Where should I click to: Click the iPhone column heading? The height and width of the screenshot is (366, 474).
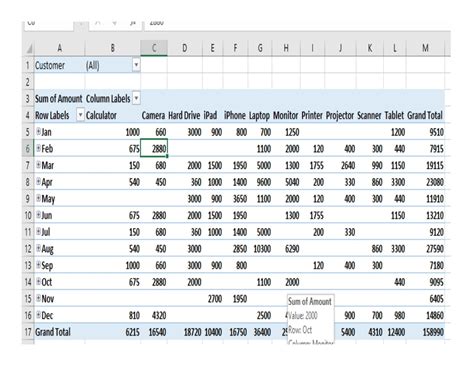[235, 115]
